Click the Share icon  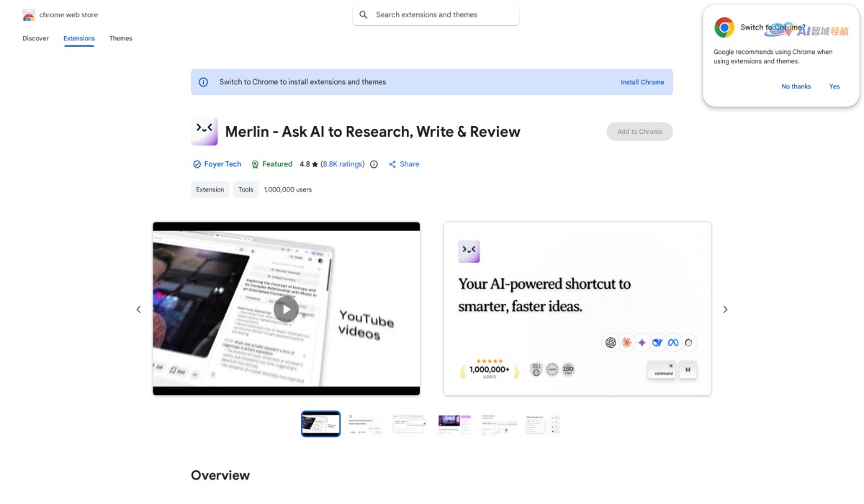tap(392, 164)
